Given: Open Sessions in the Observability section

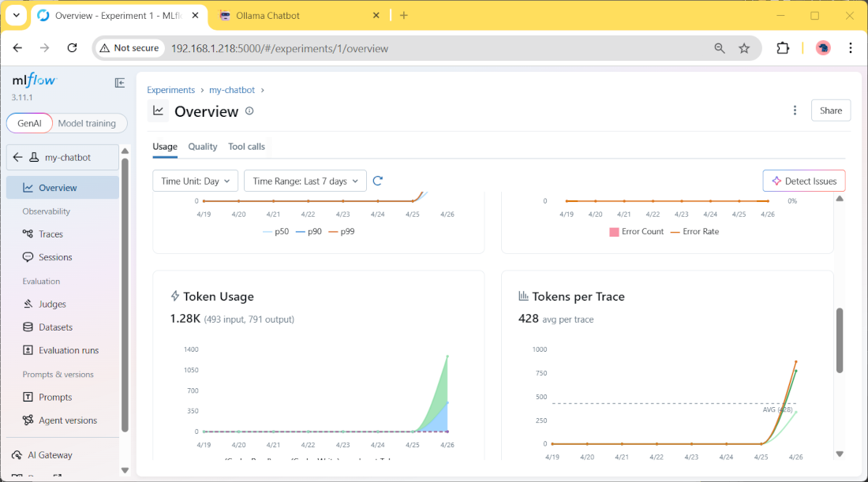Looking at the screenshot, I should point(55,257).
